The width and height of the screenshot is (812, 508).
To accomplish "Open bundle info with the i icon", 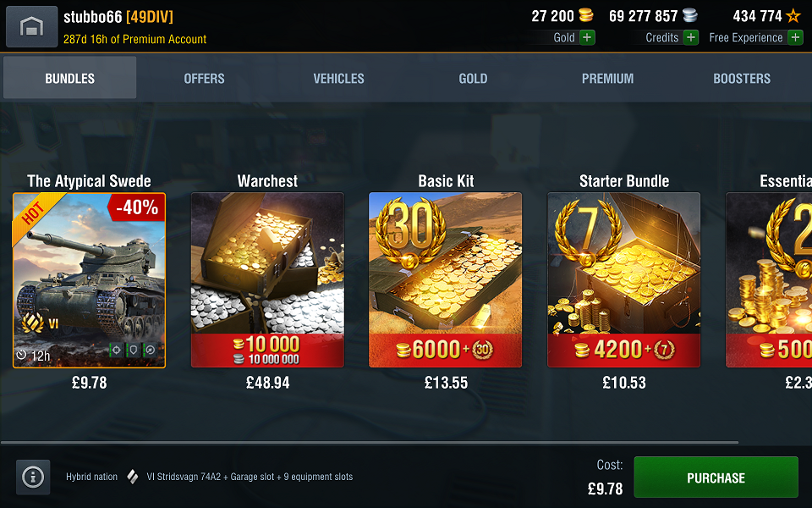I will (33, 477).
